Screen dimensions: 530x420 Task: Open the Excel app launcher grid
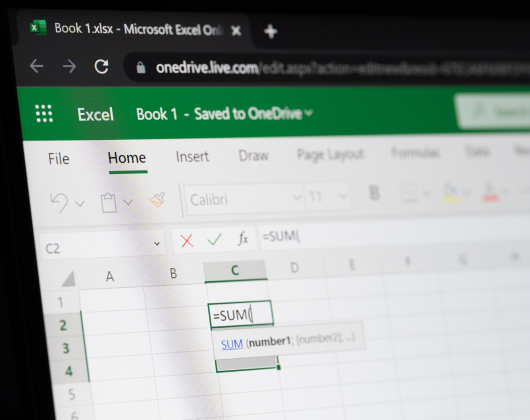click(x=44, y=113)
